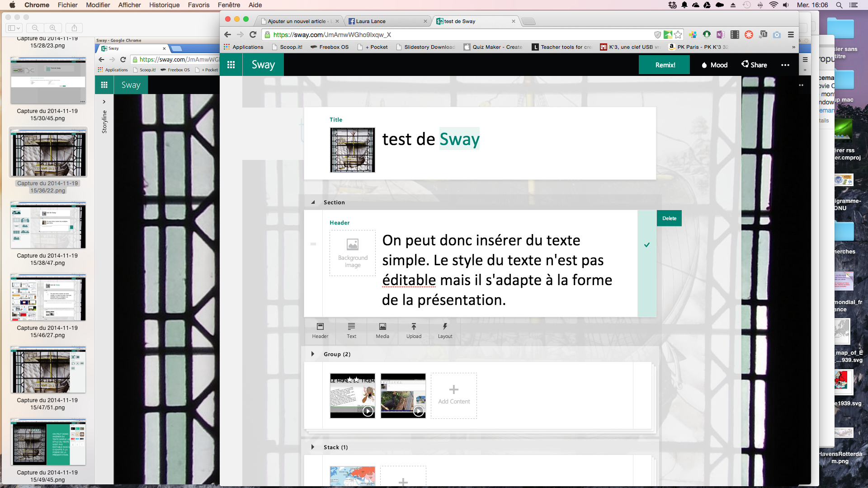Viewport: 868px width, 488px height.
Task: Open the Chrome hamburger menu
Action: [x=791, y=35]
